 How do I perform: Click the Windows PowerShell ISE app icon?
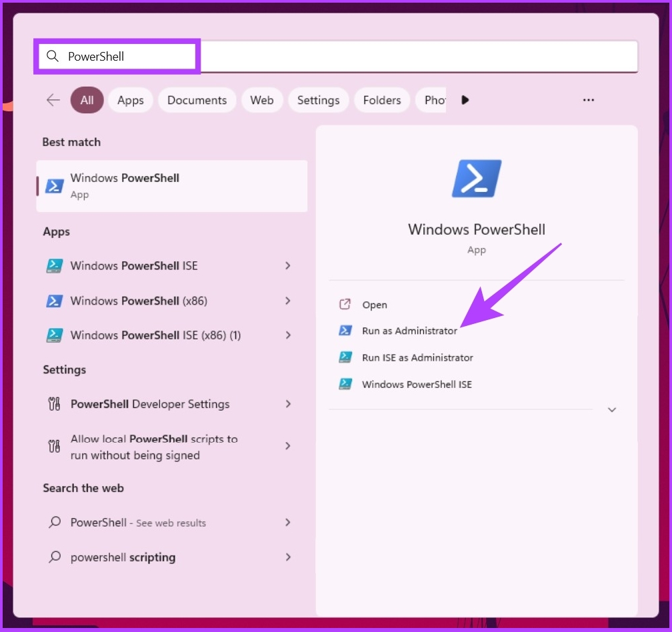point(55,265)
